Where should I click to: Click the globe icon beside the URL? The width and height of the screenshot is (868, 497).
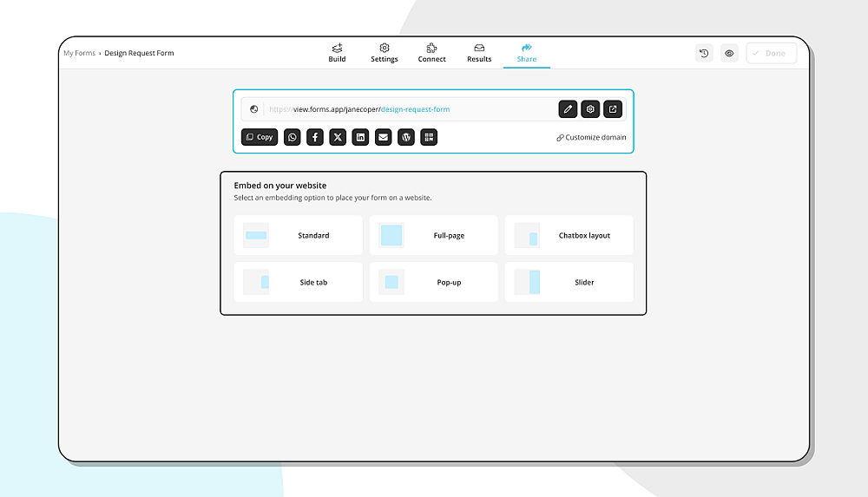pos(253,109)
